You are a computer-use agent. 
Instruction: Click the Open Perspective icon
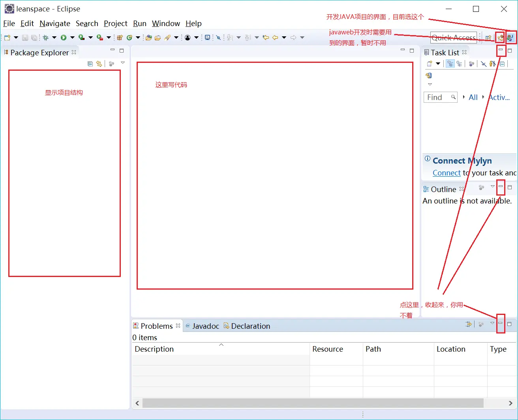(x=488, y=38)
